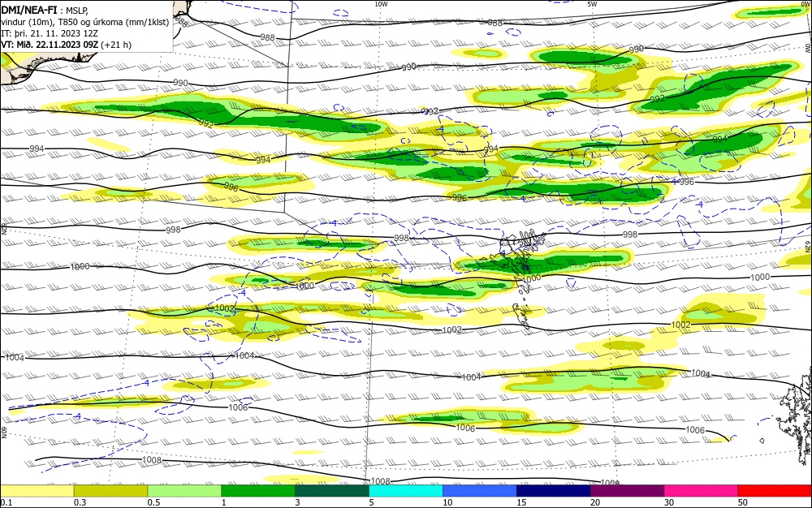The width and height of the screenshot is (812, 508).
Task: Click the legend value "10"
Action: tap(447, 502)
